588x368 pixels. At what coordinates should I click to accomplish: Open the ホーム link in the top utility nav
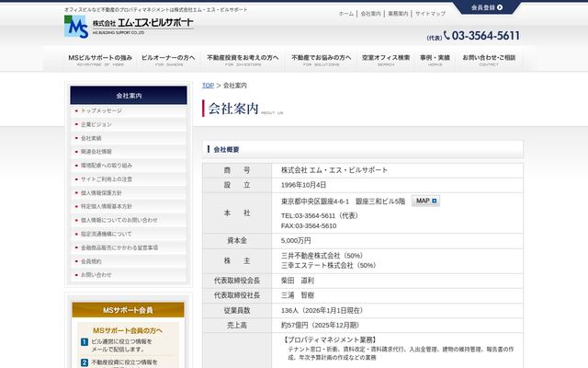(345, 14)
